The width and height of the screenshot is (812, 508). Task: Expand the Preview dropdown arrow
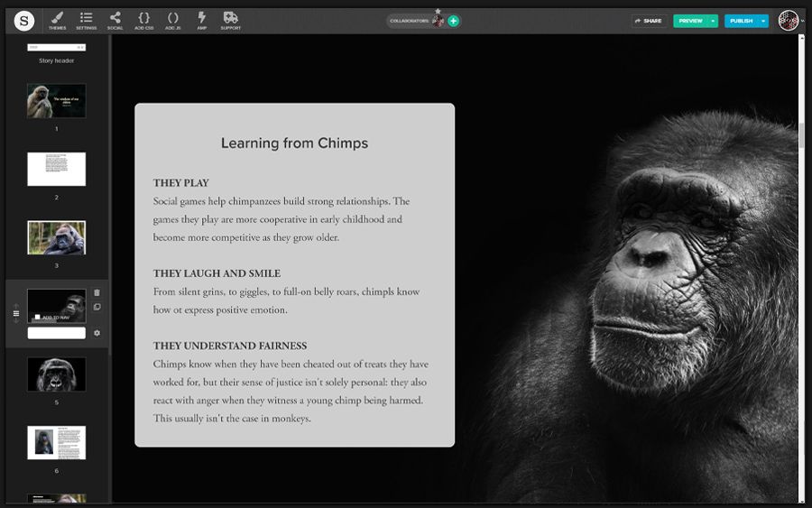(x=713, y=21)
